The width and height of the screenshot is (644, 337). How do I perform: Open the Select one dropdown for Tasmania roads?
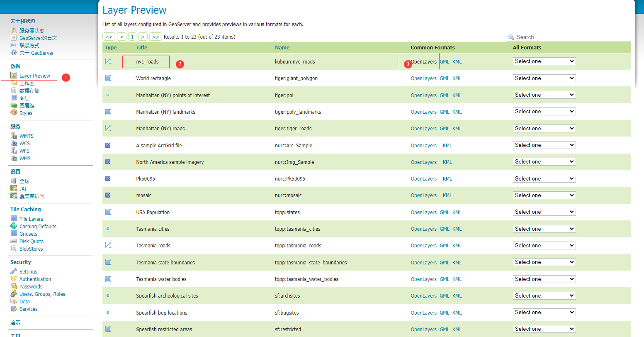pos(544,246)
